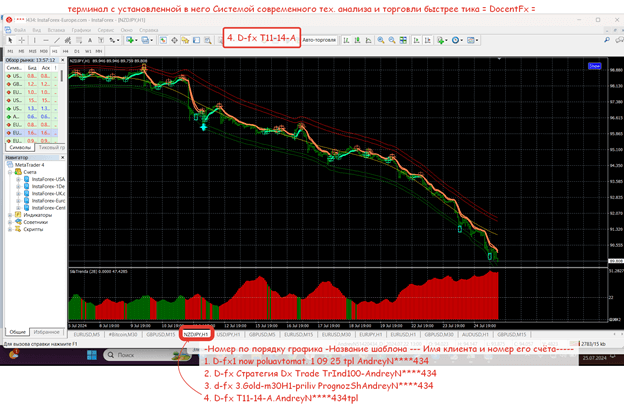Expand the profiles dropdown arrow

[x=152, y=40]
